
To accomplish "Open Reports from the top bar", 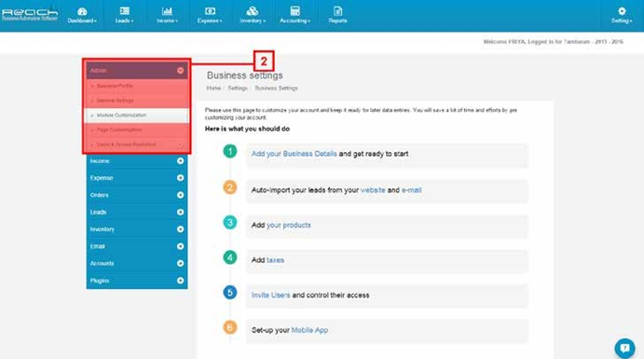I will click(337, 15).
